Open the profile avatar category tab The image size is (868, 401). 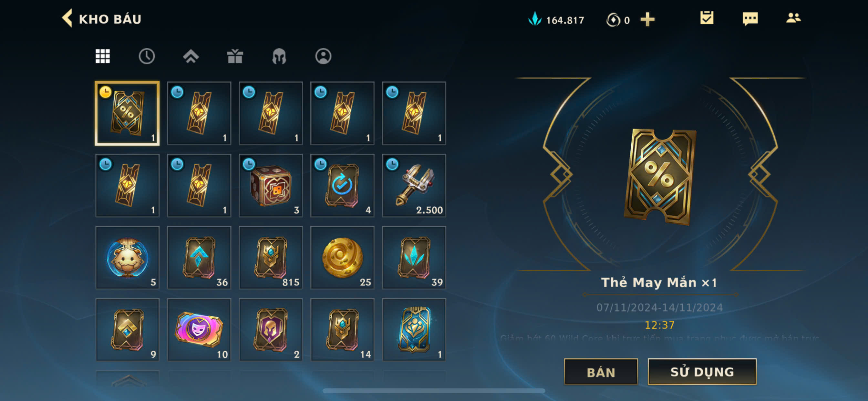[323, 56]
